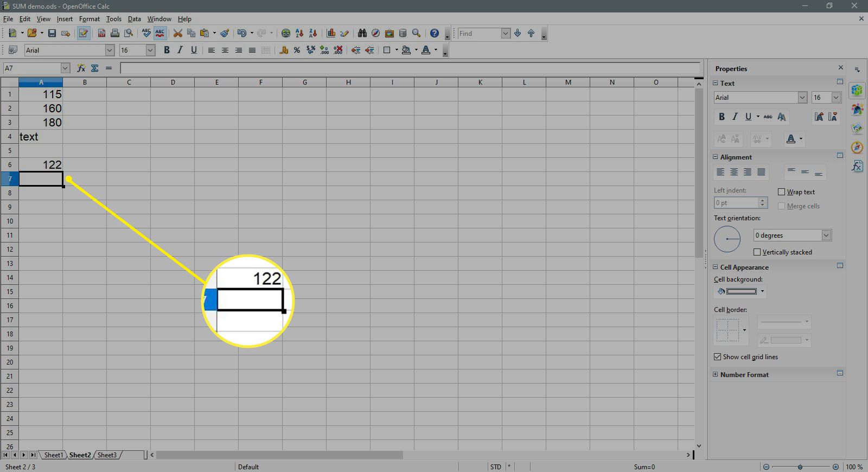868x472 pixels.
Task: Apply Currency number format icon
Action: [283, 50]
